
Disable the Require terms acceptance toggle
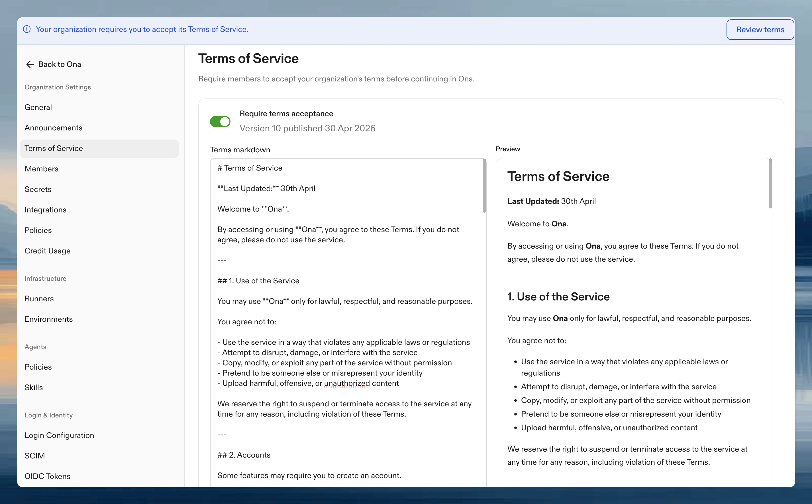pos(220,121)
